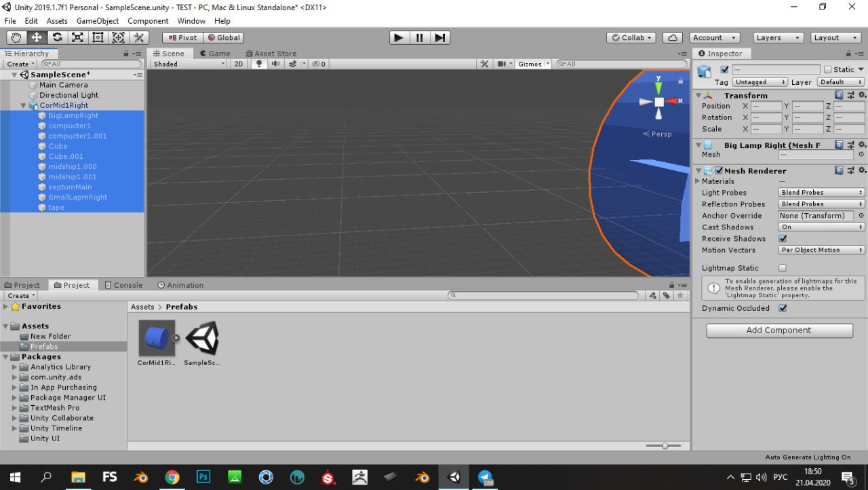This screenshot has height=490, width=868.
Task: Open the Mesh Renderer gear menu
Action: (x=862, y=171)
